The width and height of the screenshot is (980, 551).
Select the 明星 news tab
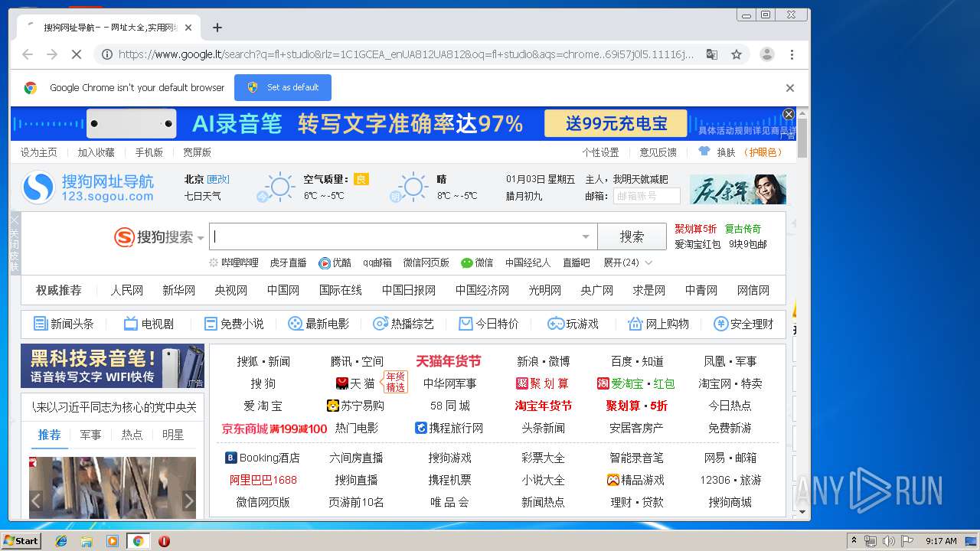[173, 435]
